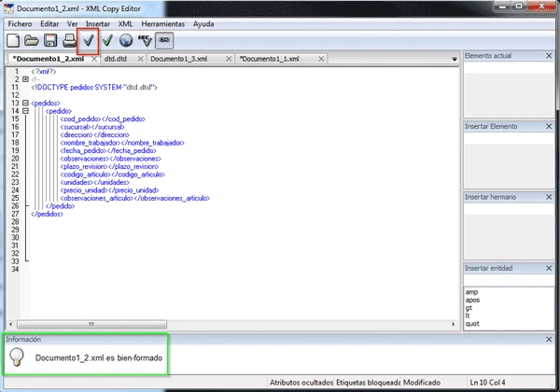The width and height of the screenshot is (560, 392).
Task: Open in browser using the globe icon
Action: click(x=126, y=40)
